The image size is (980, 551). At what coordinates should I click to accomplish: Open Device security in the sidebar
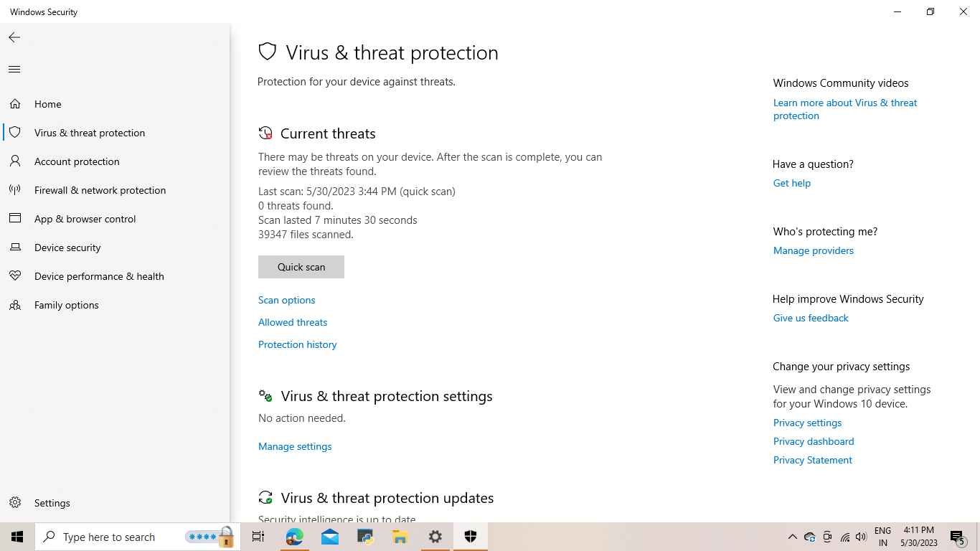point(67,248)
